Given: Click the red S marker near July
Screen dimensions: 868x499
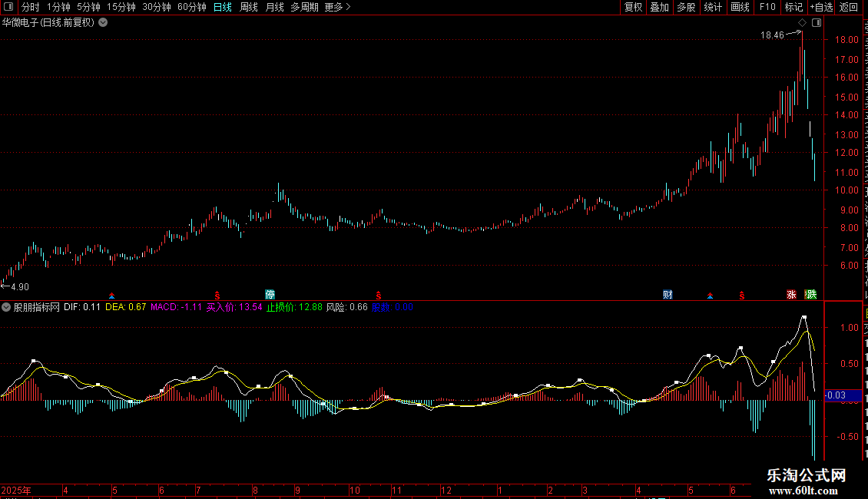Looking at the screenshot, I should [x=217, y=296].
